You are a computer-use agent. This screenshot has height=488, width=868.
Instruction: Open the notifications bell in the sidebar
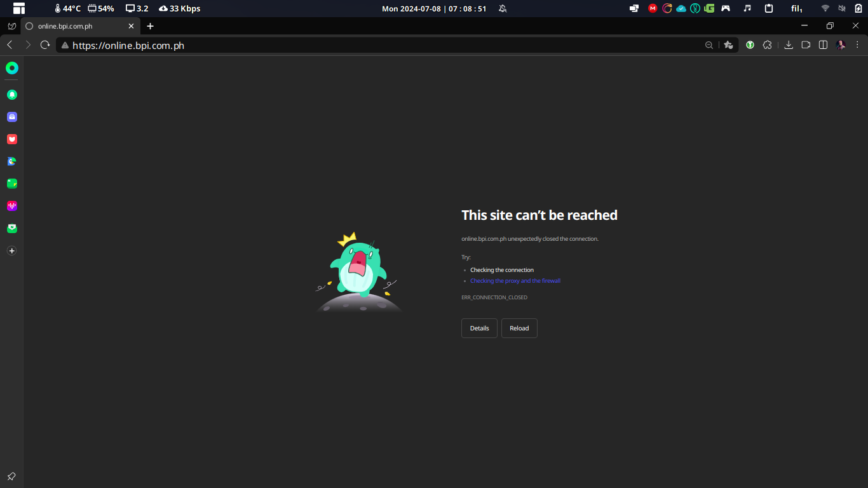point(12,95)
